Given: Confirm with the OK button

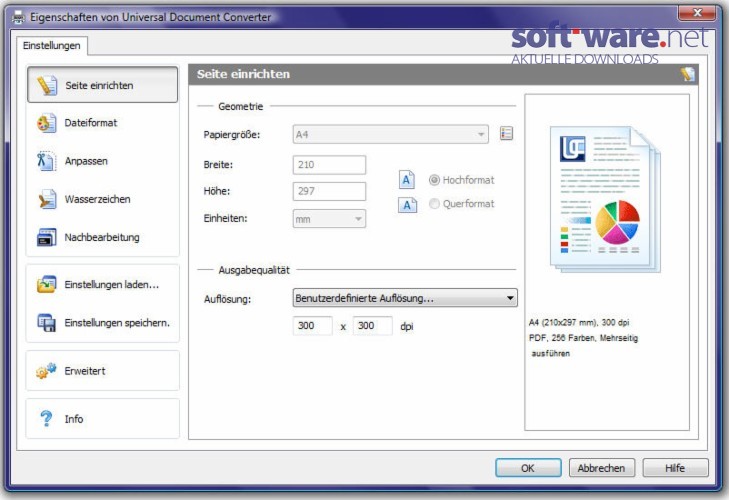Looking at the screenshot, I should pyautogui.click(x=528, y=468).
